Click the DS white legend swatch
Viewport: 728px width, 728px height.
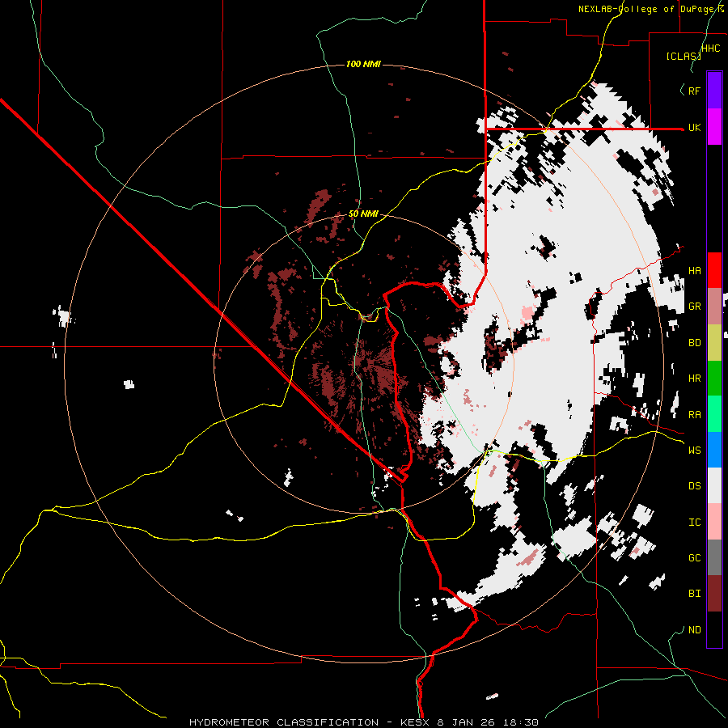[x=714, y=485]
